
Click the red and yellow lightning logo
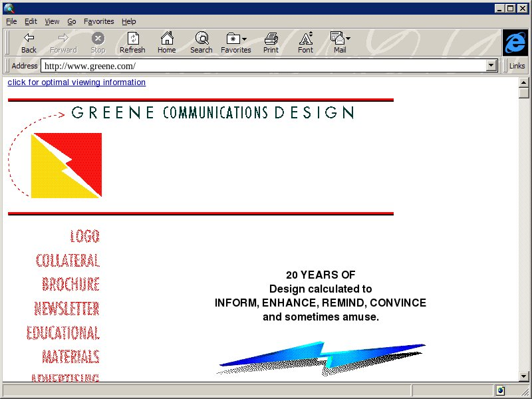(66, 165)
